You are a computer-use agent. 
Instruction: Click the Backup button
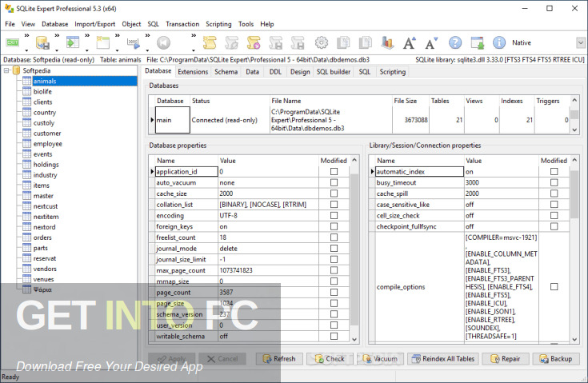556,359
